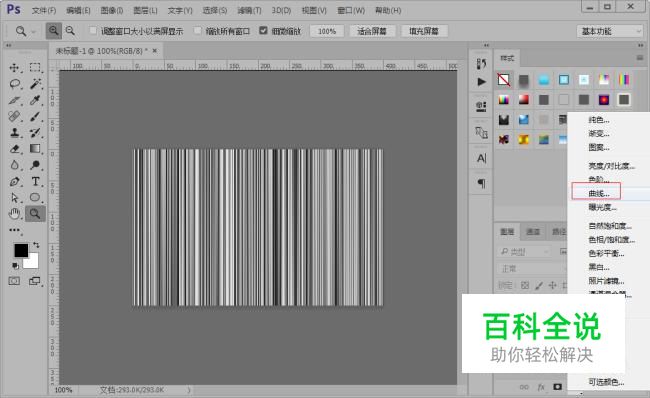Open the 滤镜(T) menu
The image size is (650, 398).
coord(249,10)
